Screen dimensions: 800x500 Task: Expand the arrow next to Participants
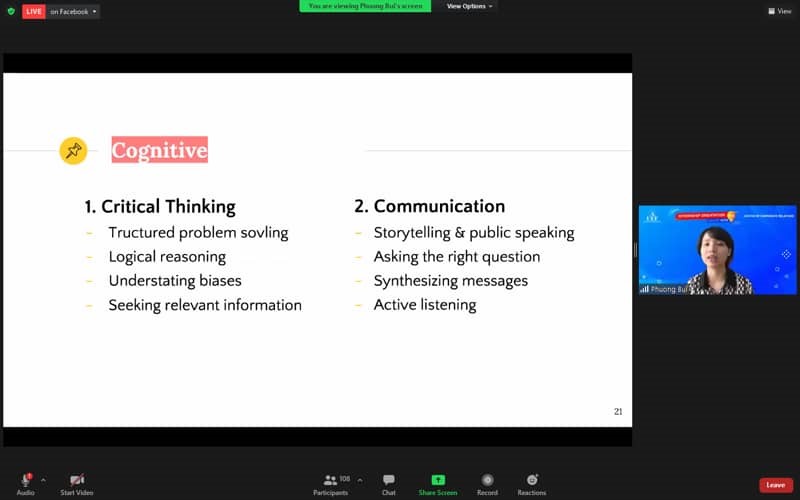pos(360,480)
